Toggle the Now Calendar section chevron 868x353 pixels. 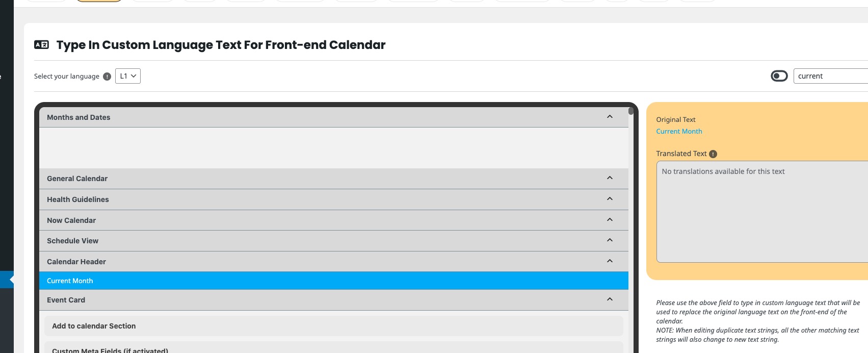[610, 220]
